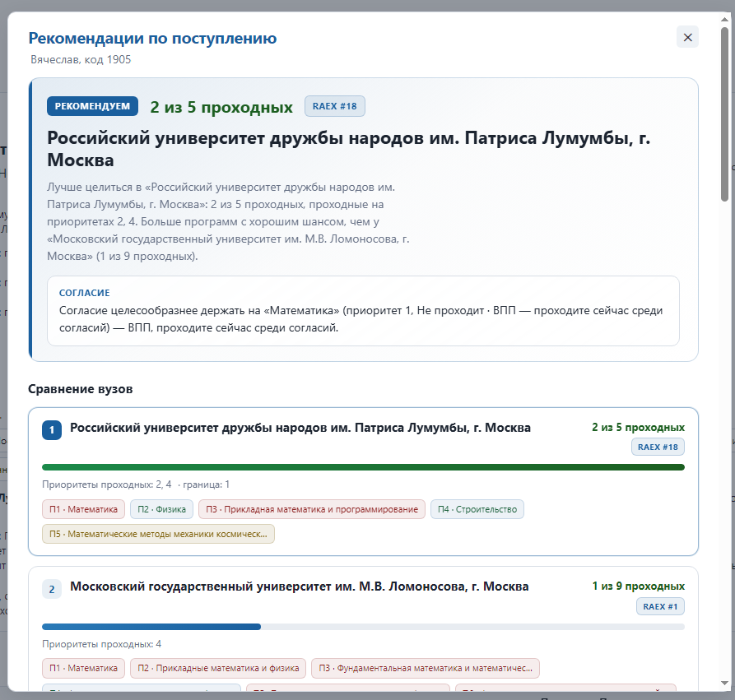
Task: Click the Лучше целиться recommendation paragraph
Action: 228,221
